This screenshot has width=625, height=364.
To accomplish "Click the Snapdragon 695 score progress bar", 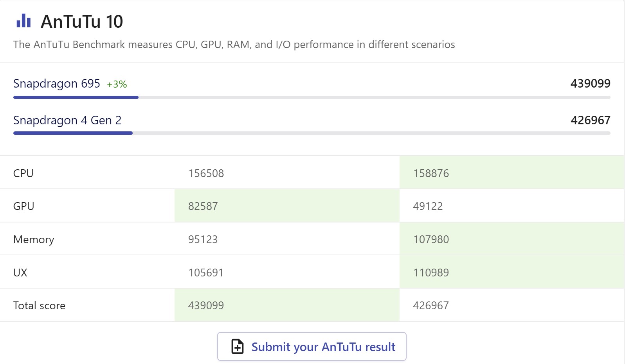I will click(312, 97).
